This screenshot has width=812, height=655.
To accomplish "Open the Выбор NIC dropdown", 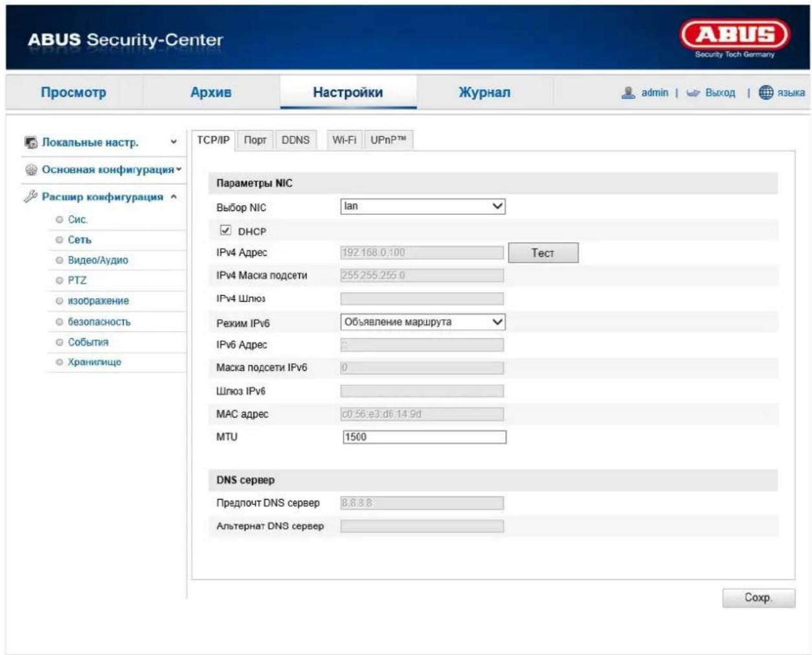I will click(x=423, y=206).
